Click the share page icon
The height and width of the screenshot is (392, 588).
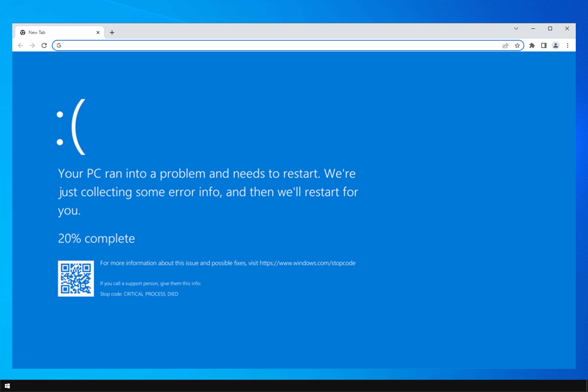click(x=505, y=46)
